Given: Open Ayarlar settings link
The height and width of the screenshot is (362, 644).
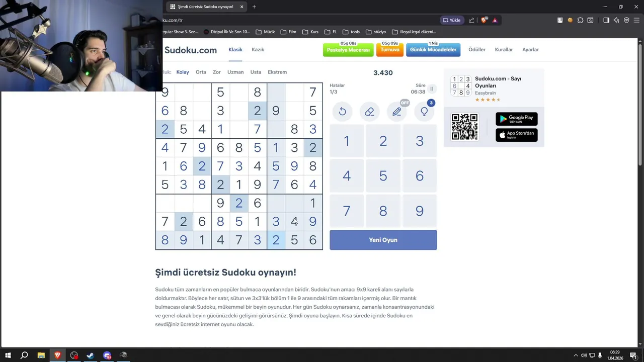Looking at the screenshot, I should click(x=530, y=50).
